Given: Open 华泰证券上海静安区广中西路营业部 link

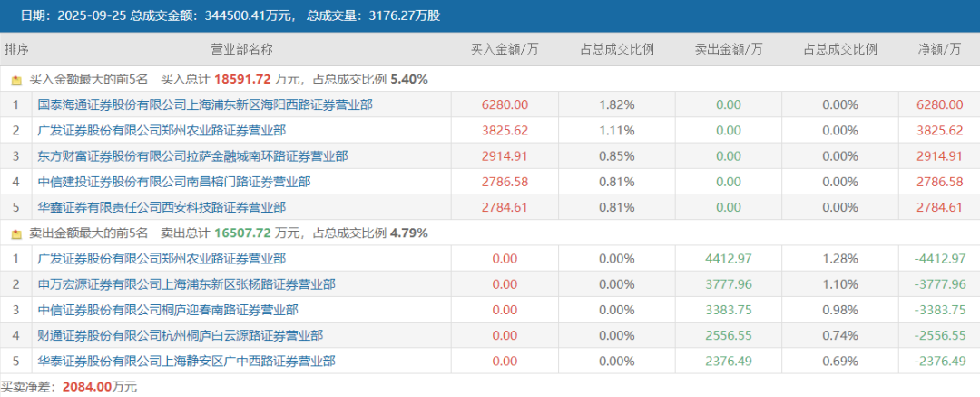Looking at the screenshot, I should 186,362.
